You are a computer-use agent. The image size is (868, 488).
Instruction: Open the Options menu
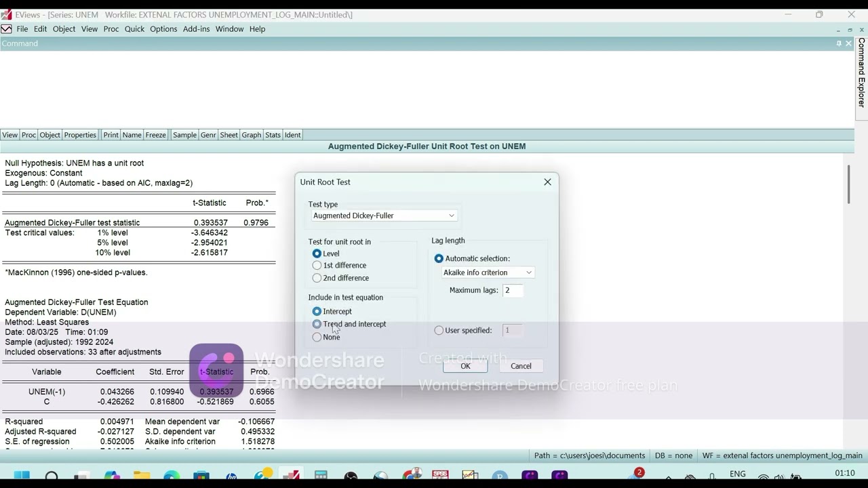coord(163,29)
